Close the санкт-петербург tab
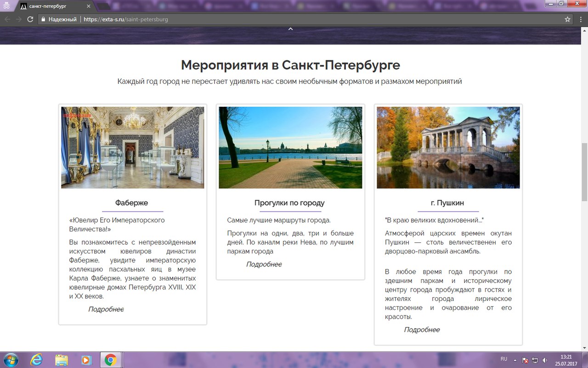This screenshot has height=368, width=588. pyautogui.click(x=89, y=6)
